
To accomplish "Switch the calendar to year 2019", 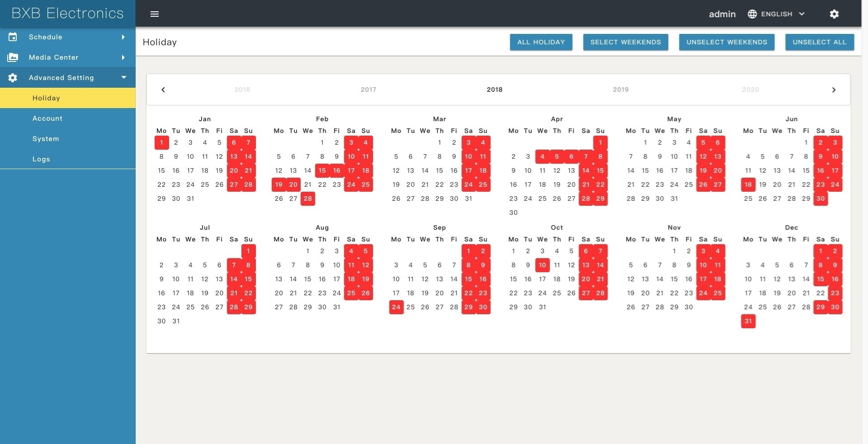I will tap(620, 90).
